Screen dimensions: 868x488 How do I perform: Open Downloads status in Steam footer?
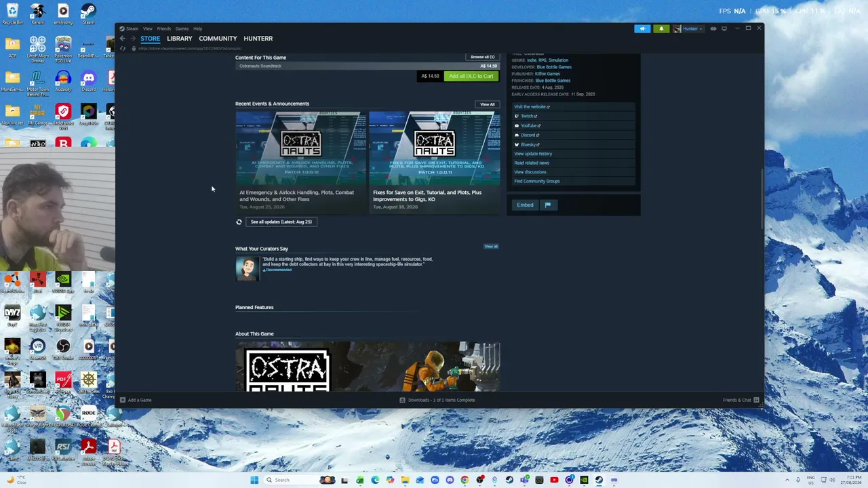pos(437,400)
